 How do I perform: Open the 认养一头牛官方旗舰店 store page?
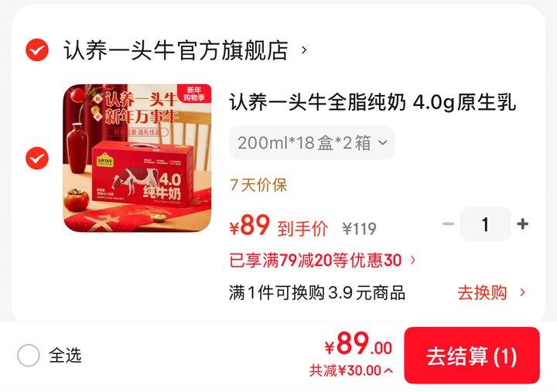click(176, 50)
